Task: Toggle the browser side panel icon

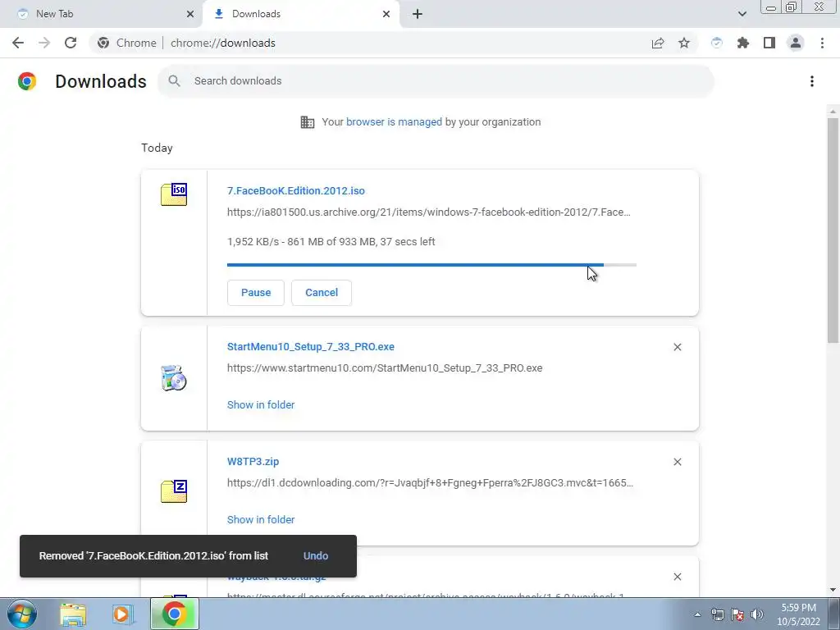Action: [769, 43]
